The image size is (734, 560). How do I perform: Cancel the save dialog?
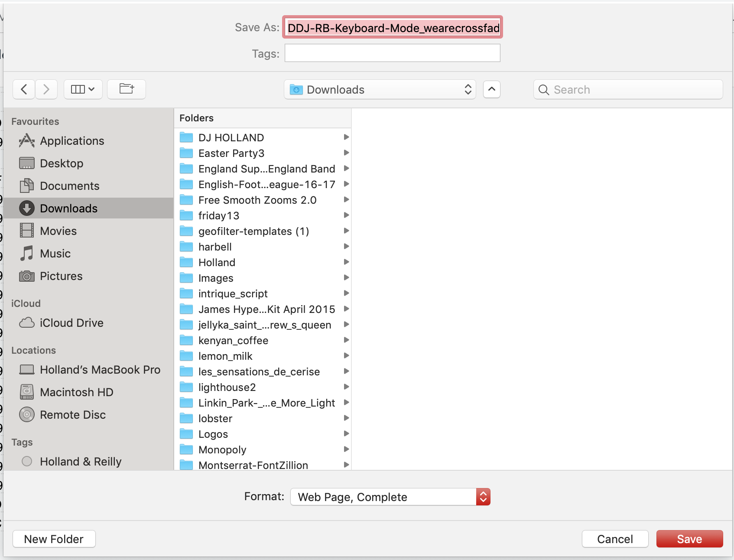pyautogui.click(x=615, y=539)
